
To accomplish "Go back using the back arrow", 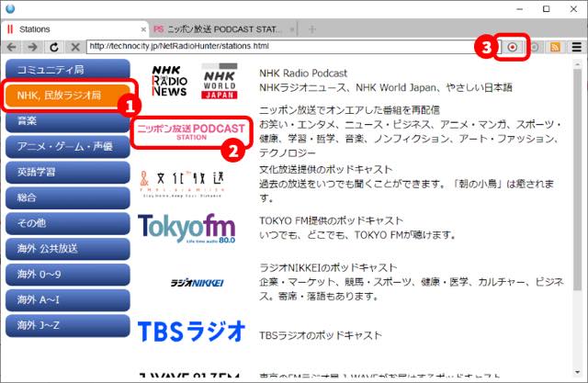I will pyautogui.click(x=12, y=47).
